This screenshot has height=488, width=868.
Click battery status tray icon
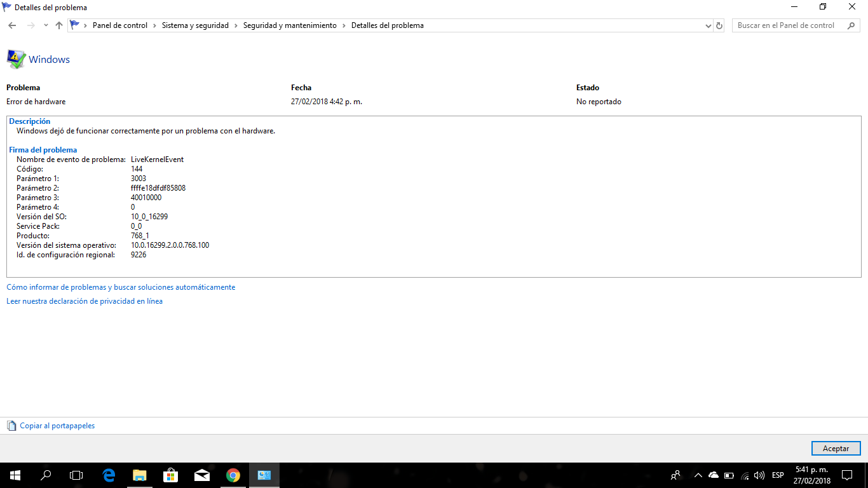point(729,475)
